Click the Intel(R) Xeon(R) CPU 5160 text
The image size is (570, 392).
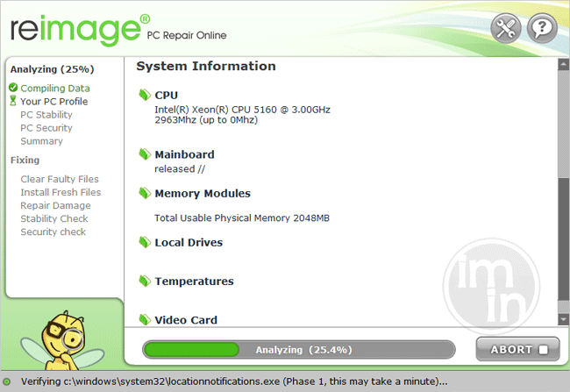pyautogui.click(x=242, y=110)
